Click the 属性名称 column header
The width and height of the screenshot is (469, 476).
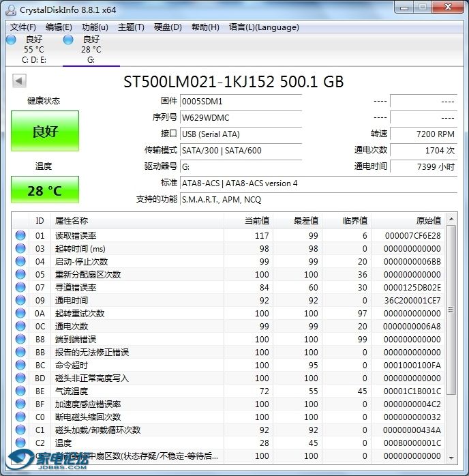tap(138, 221)
